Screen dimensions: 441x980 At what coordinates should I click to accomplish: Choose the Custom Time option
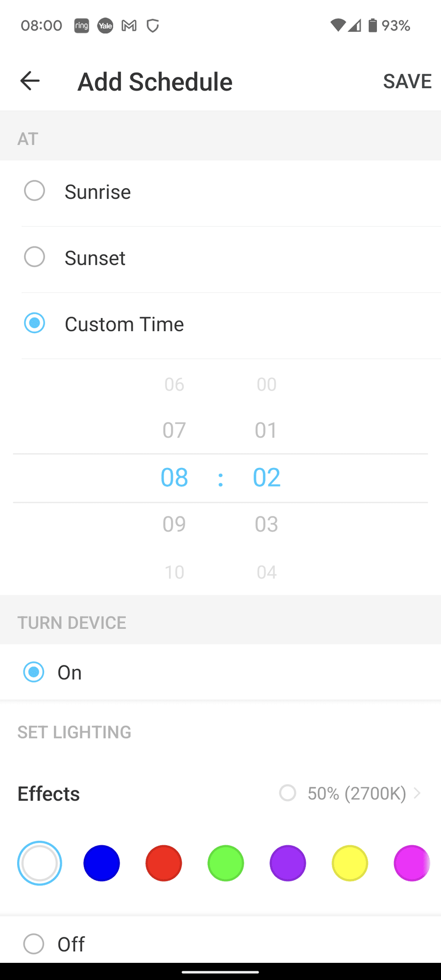35,323
